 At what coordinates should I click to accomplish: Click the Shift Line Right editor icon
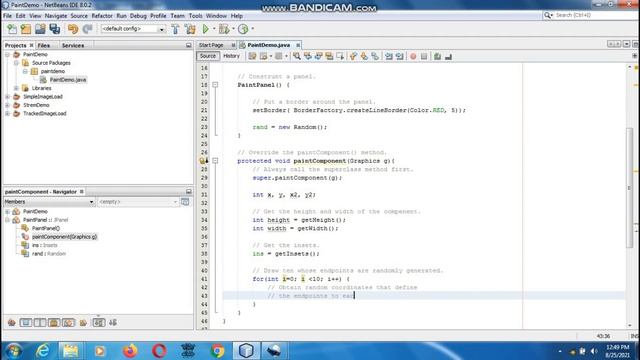tap(400, 56)
